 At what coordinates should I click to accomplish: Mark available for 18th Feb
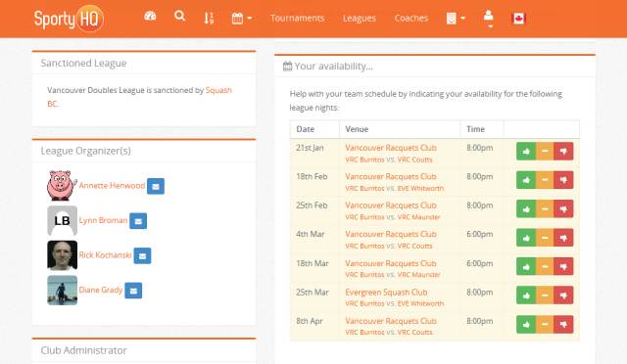click(526, 180)
